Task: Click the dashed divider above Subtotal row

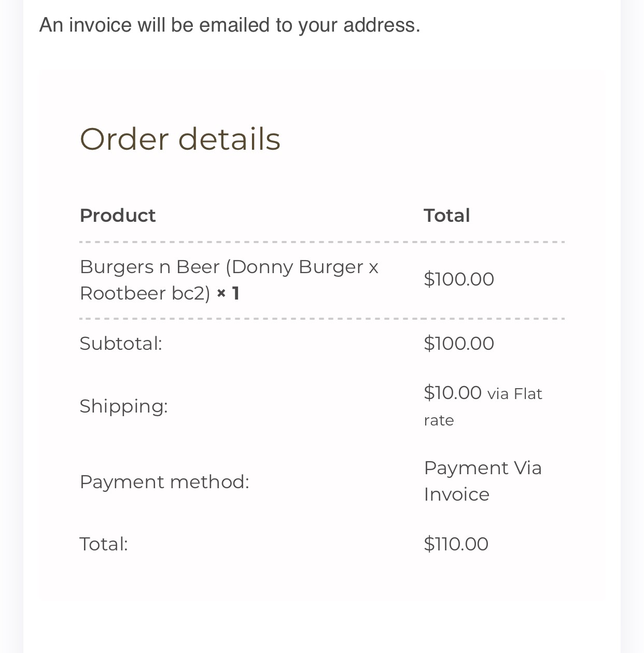Action: click(321, 319)
